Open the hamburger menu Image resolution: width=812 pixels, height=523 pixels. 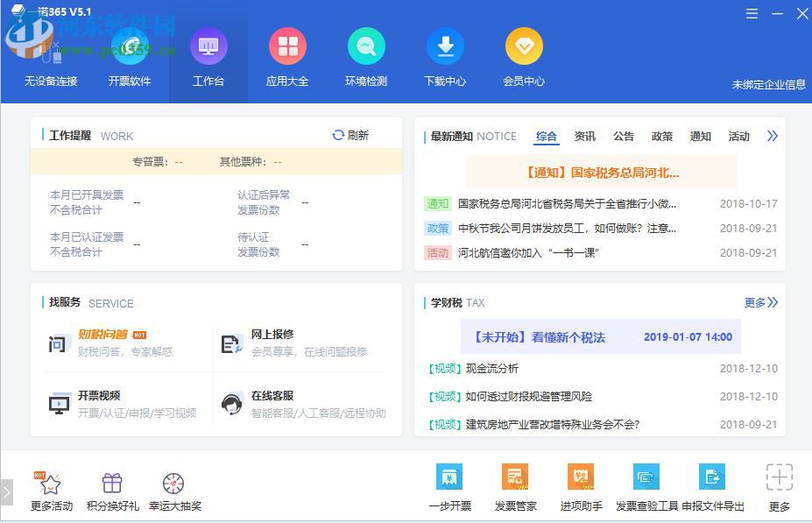[x=752, y=13]
